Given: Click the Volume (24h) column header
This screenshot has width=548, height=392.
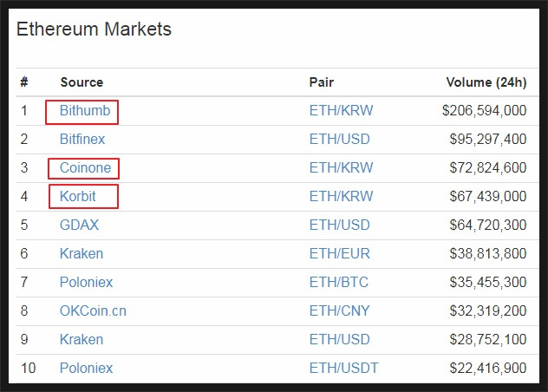Looking at the screenshot, I should [x=486, y=82].
